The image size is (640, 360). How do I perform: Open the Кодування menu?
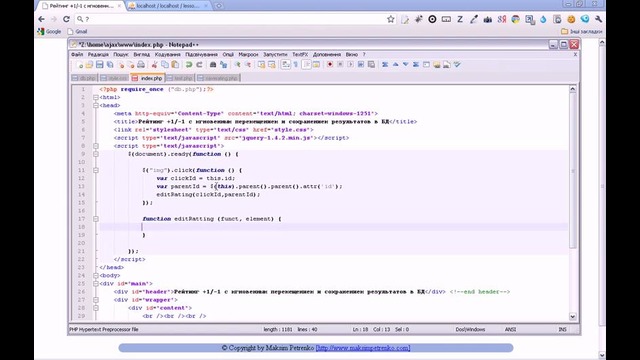click(x=168, y=54)
